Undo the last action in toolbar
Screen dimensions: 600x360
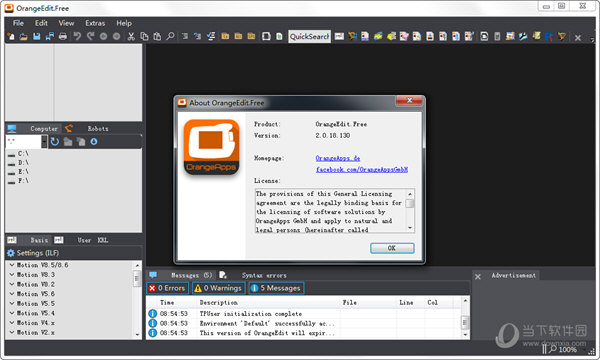pyautogui.click(x=77, y=36)
